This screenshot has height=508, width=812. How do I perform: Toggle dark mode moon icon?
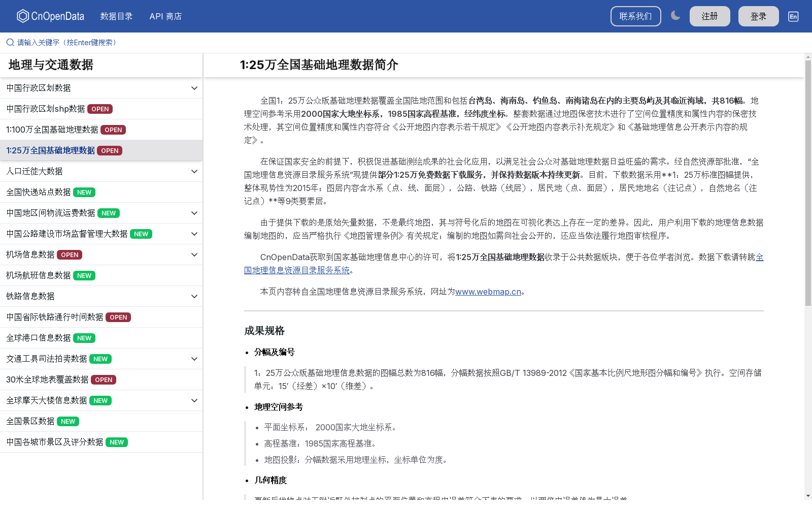675,16
